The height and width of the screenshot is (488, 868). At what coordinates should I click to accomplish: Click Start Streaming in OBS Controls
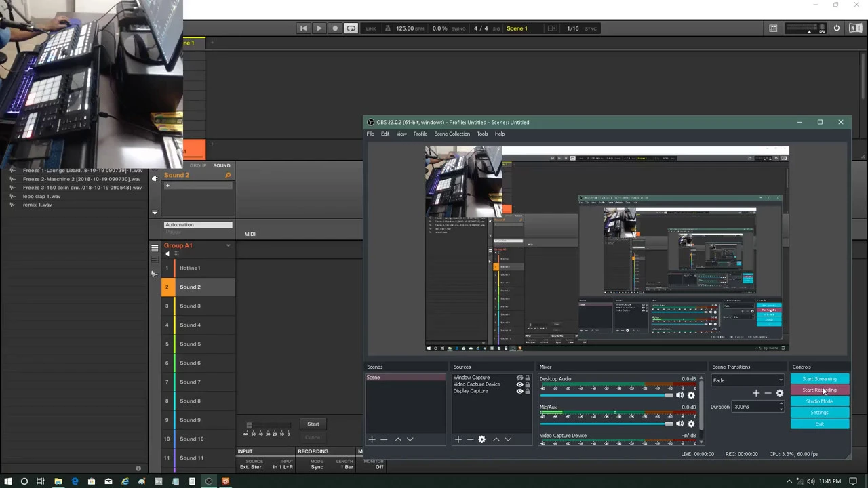819,379
